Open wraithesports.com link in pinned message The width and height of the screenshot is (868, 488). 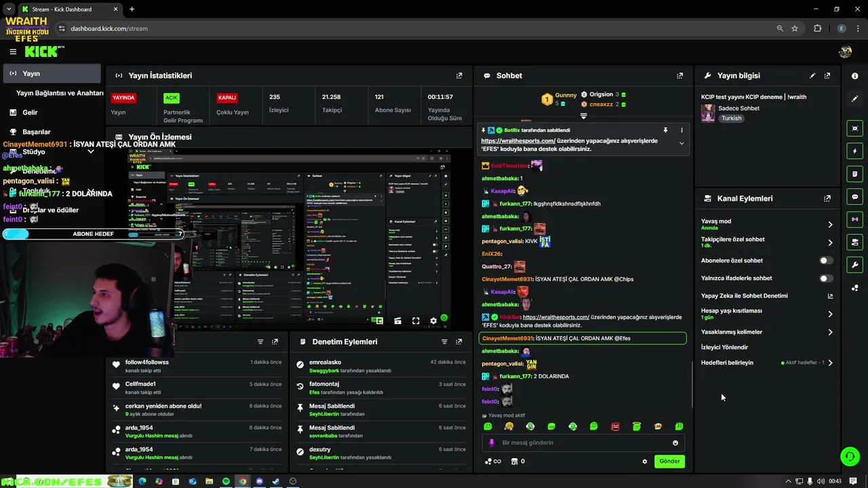pos(518,141)
